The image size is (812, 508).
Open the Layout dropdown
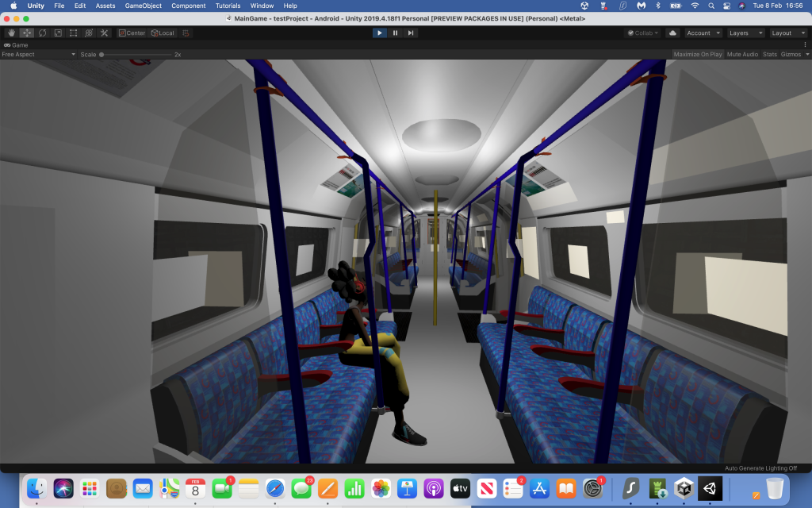[788, 33]
